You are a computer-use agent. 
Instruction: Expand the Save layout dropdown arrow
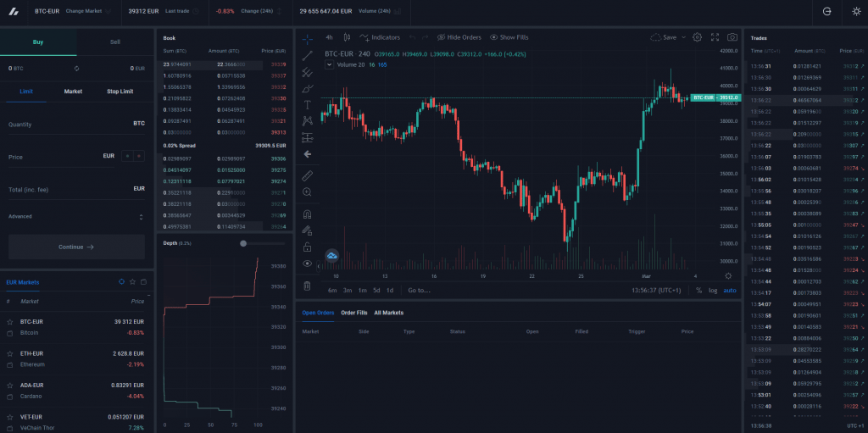[x=684, y=37]
